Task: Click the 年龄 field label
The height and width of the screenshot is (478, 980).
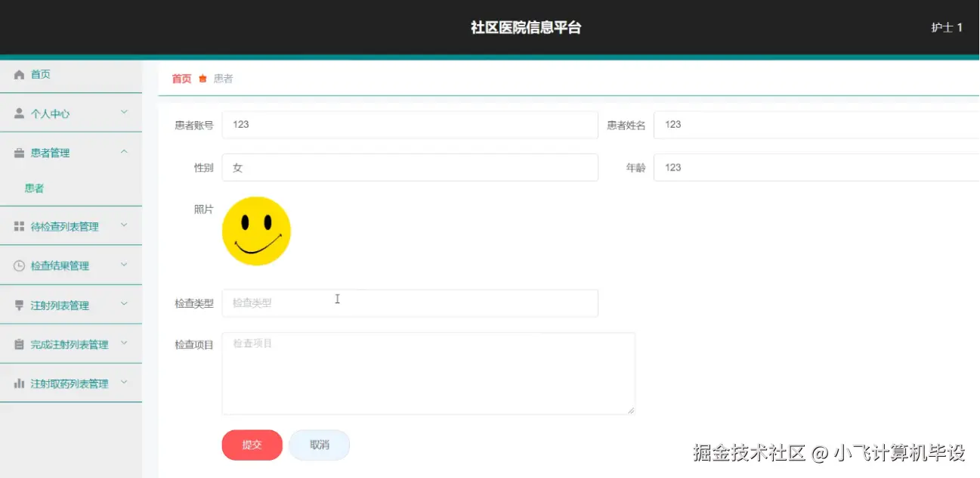Action: coord(635,168)
